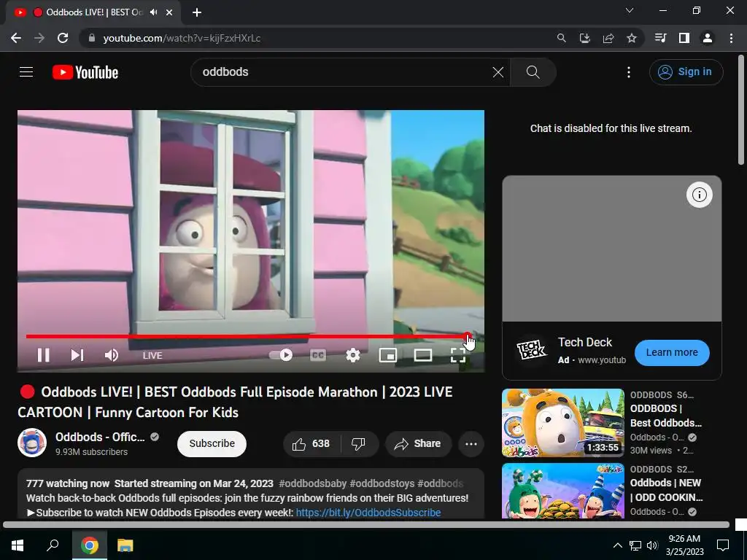Open system volume in tray
The height and width of the screenshot is (560, 747).
(652, 545)
